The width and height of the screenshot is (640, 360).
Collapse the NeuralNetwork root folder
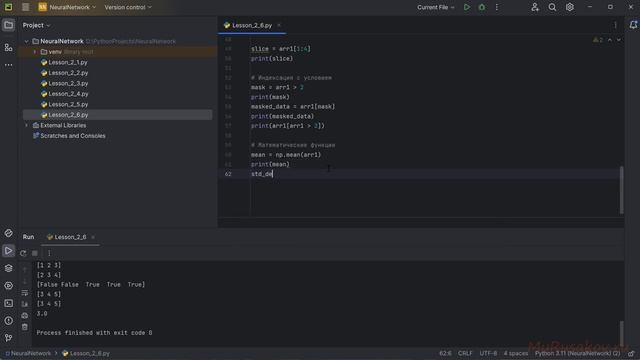tap(27, 41)
